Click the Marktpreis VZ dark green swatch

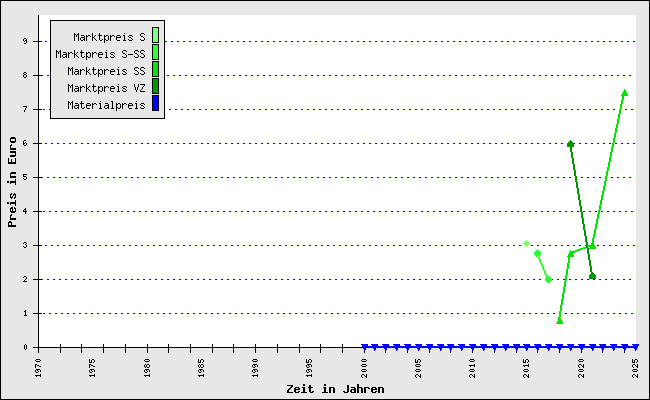(x=155, y=86)
